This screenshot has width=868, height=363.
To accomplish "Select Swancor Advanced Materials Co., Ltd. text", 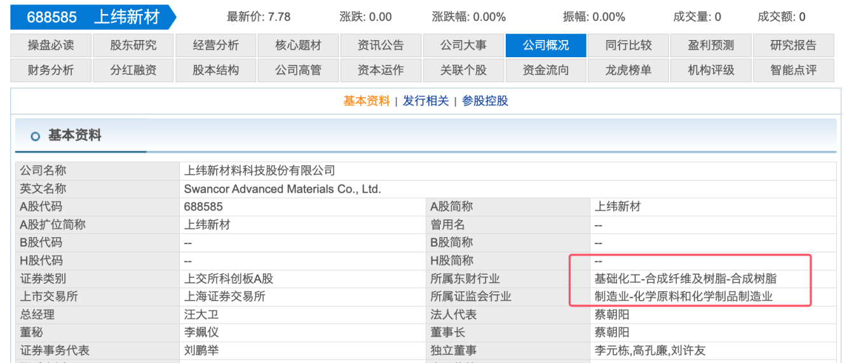I will click(x=282, y=189).
